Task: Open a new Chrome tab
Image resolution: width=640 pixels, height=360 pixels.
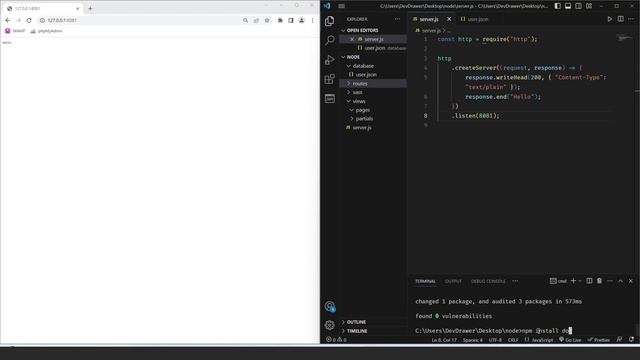Action: pos(90,8)
